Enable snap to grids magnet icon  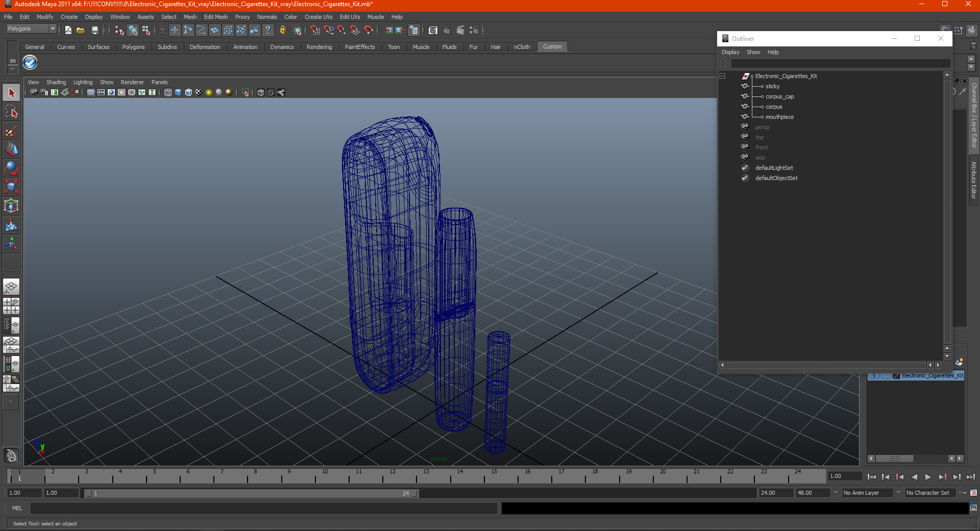point(315,31)
